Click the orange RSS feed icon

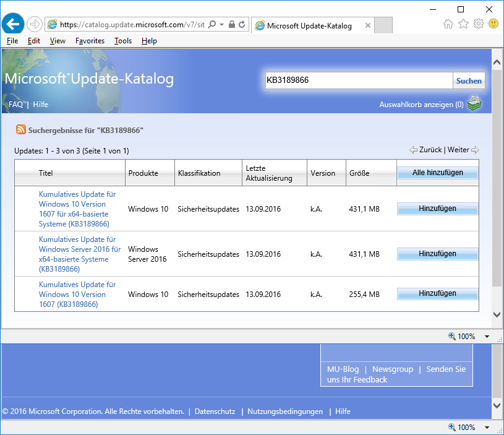[20, 129]
